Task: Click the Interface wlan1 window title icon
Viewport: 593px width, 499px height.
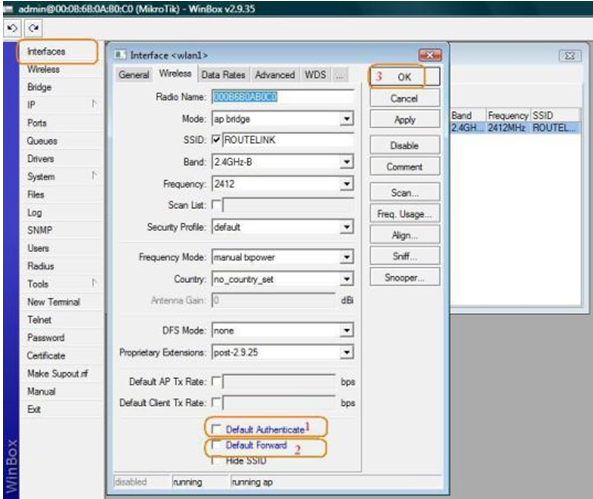Action: [120, 55]
